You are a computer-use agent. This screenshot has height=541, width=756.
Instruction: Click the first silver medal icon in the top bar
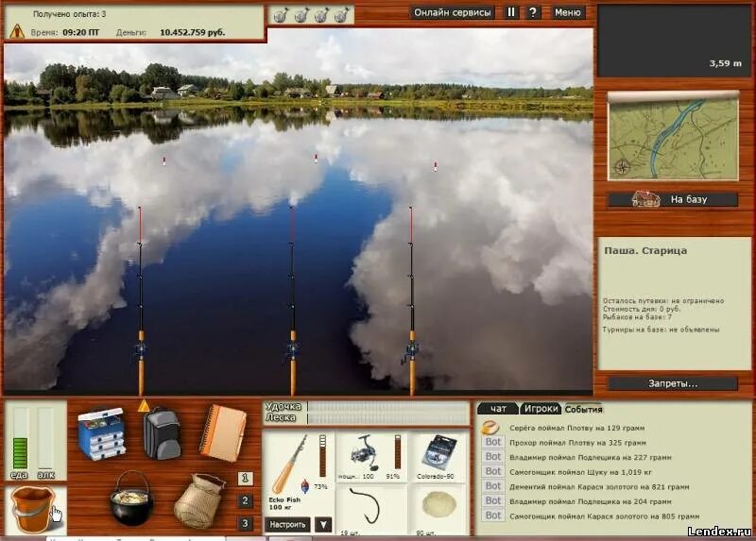[281, 15]
